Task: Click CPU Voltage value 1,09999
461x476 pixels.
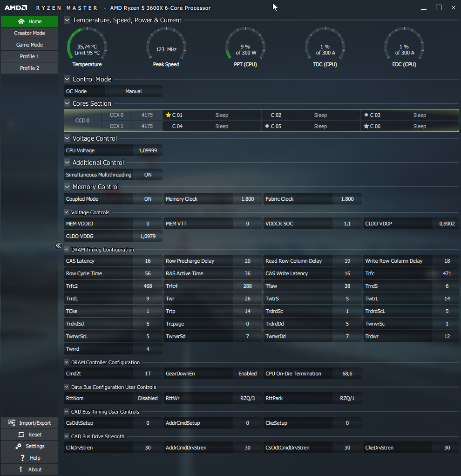Action: (x=148, y=150)
